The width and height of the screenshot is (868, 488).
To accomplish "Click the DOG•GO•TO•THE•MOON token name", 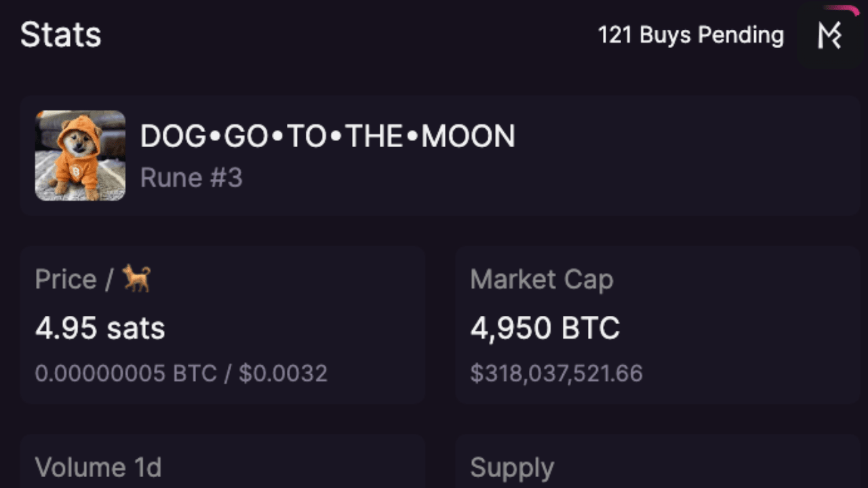I will [328, 136].
